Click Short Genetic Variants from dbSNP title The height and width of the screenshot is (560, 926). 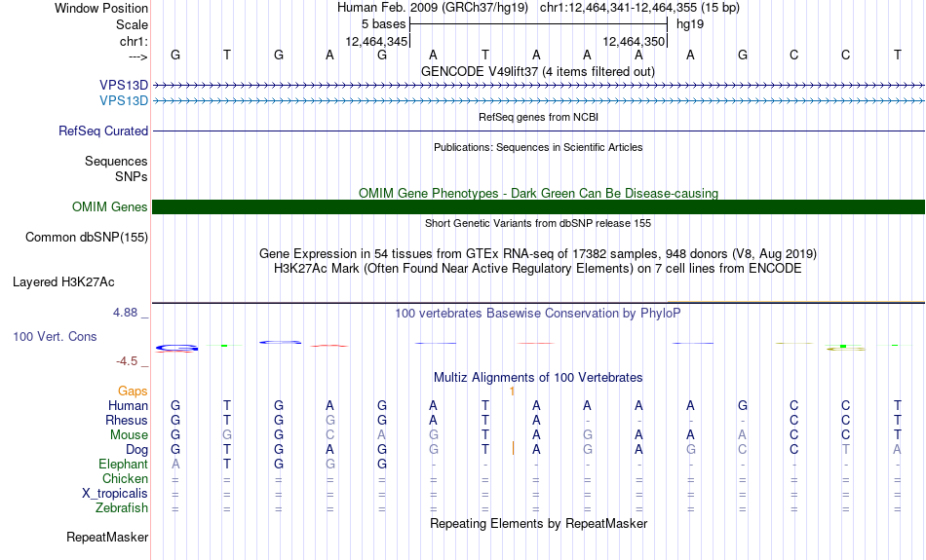coord(538,224)
